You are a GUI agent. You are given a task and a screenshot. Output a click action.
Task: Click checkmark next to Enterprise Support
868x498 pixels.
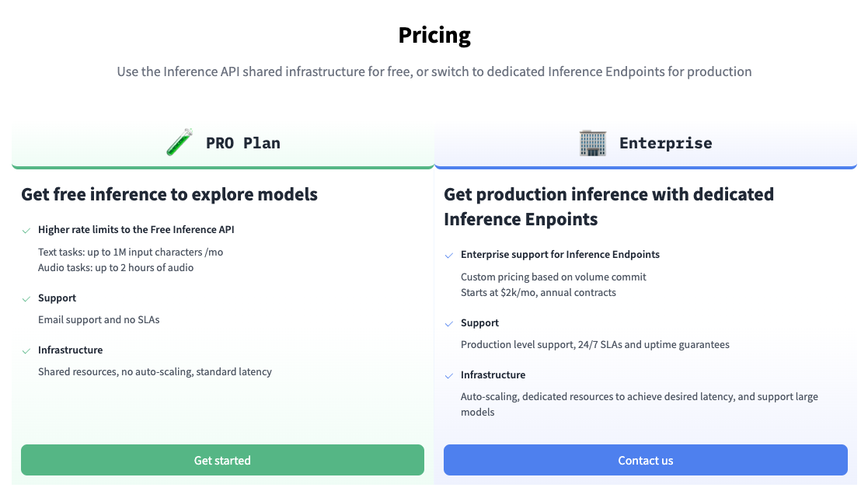449,323
